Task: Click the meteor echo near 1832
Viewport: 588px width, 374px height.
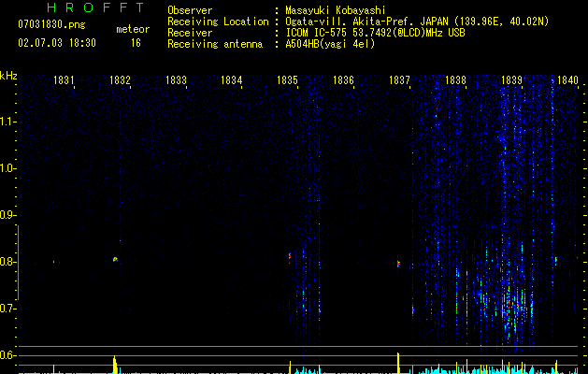Action: click(x=115, y=259)
